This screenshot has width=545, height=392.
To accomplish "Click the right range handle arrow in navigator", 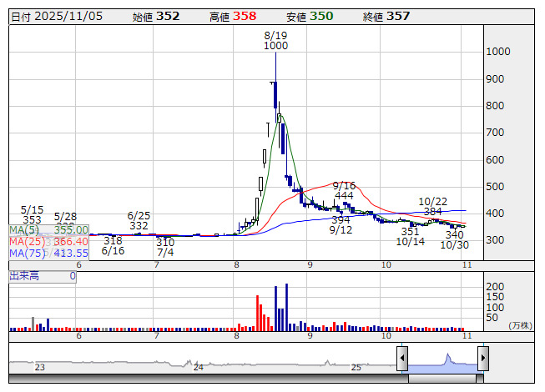I will pos(482,359).
